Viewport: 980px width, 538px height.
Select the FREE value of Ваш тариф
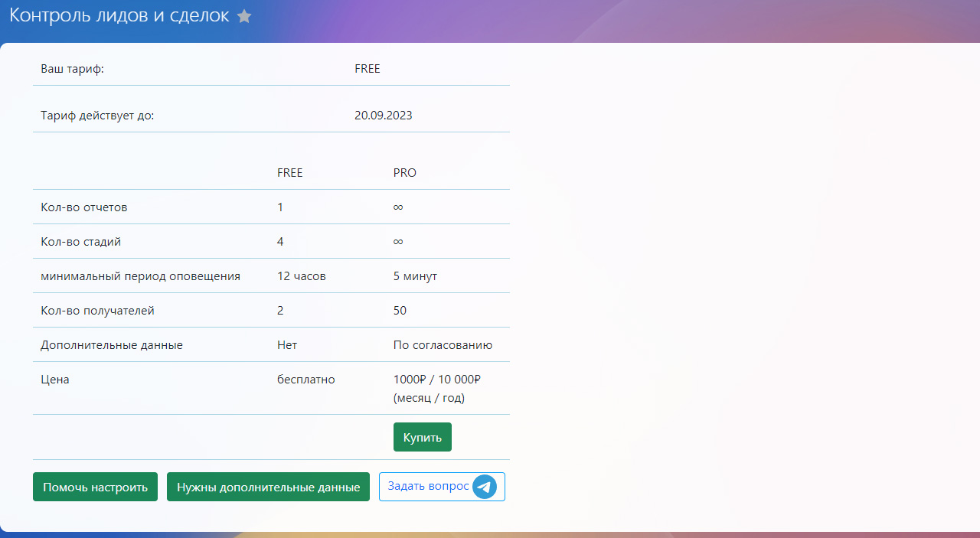(367, 69)
